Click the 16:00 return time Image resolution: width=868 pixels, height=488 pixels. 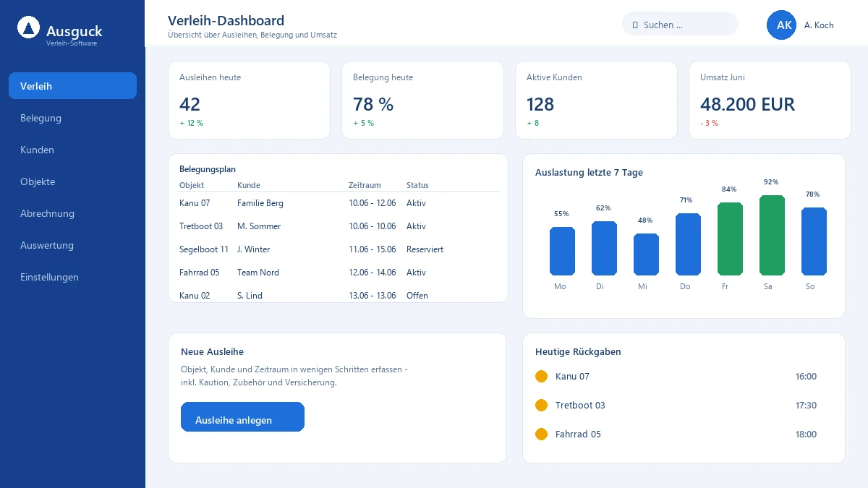[806, 376]
